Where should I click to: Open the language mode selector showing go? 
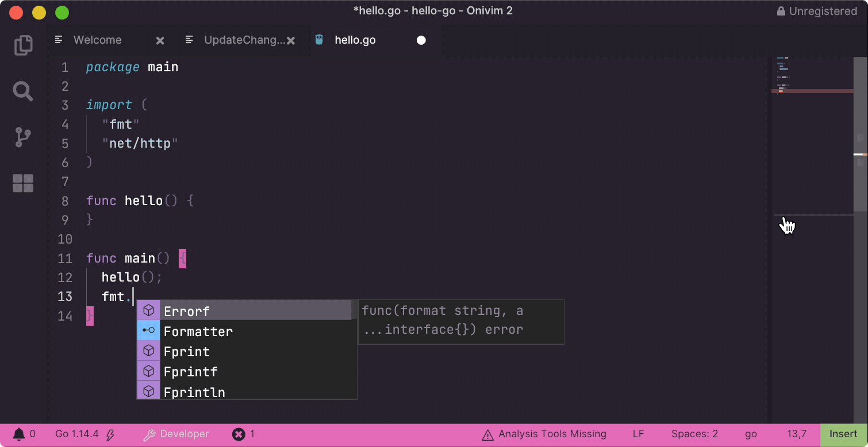coord(751,434)
